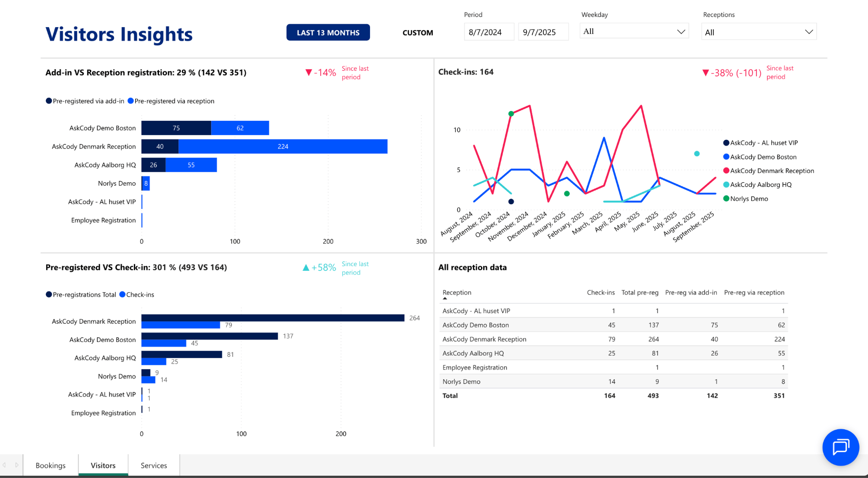The width and height of the screenshot is (868, 478).
Task: Select the CUSTOM period option
Action: tap(417, 32)
